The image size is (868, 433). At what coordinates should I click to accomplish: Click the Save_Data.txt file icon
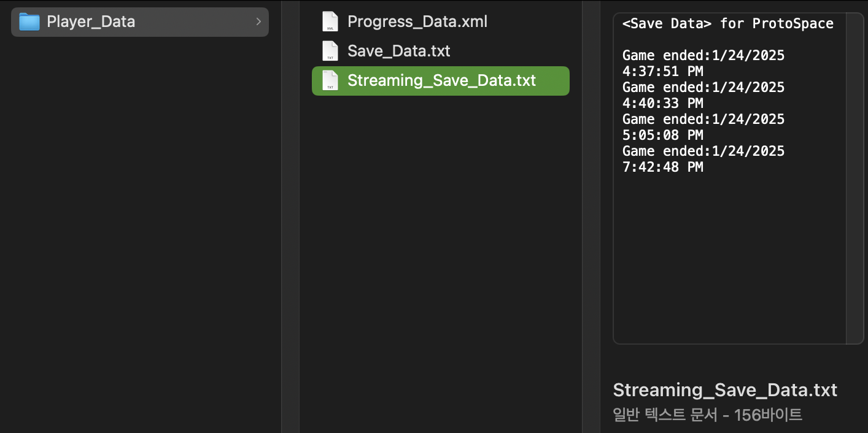330,51
